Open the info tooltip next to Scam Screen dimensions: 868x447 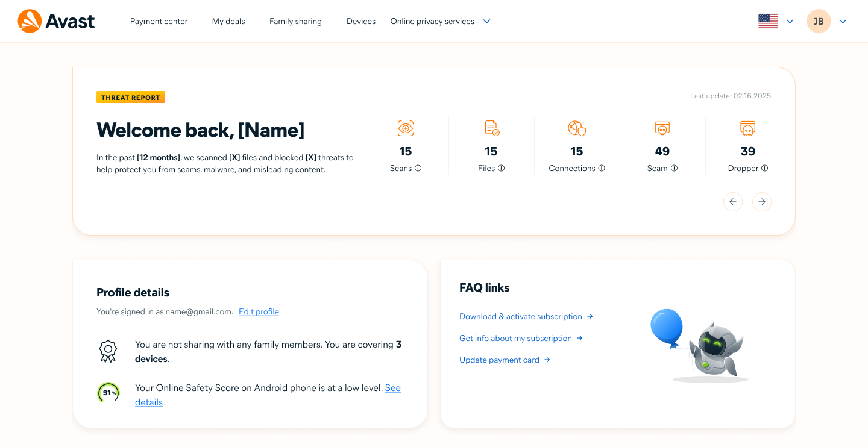pos(675,169)
